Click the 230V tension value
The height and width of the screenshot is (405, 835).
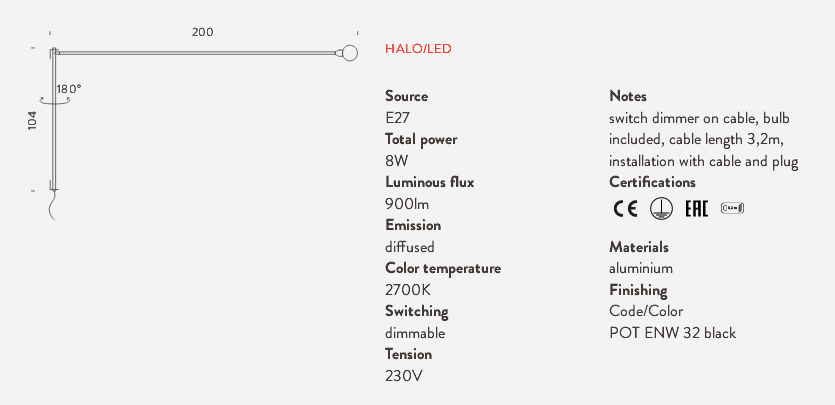click(404, 376)
